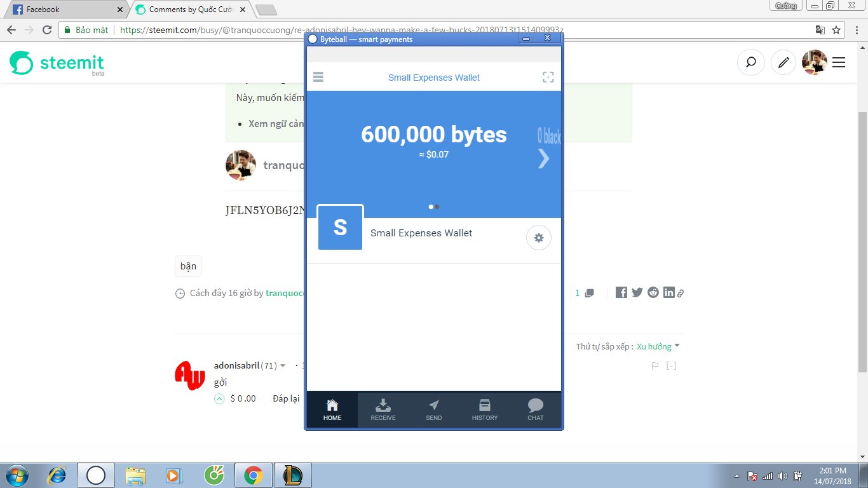This screenshot has height=488, width=868.
Task: Click the Byteball taskbar button
Action: 96,475
